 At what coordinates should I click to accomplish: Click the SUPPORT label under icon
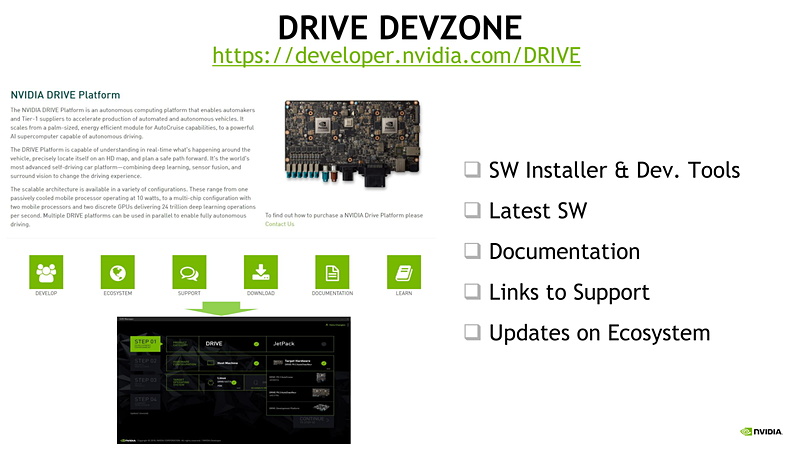pos(189,293)
